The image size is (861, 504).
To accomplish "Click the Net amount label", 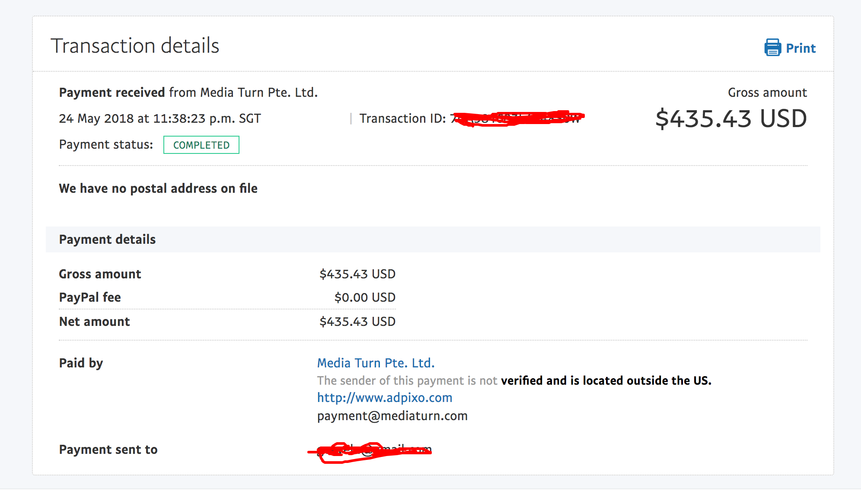I will coord(94,322).
